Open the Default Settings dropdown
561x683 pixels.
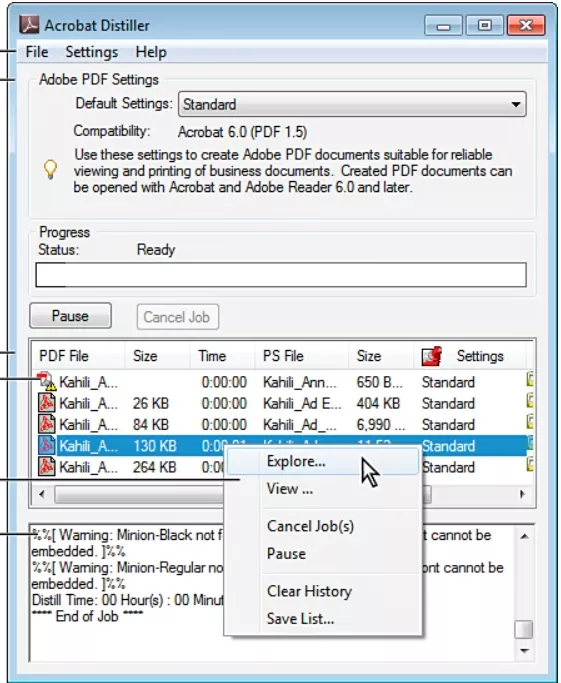[x=352, y=104]
